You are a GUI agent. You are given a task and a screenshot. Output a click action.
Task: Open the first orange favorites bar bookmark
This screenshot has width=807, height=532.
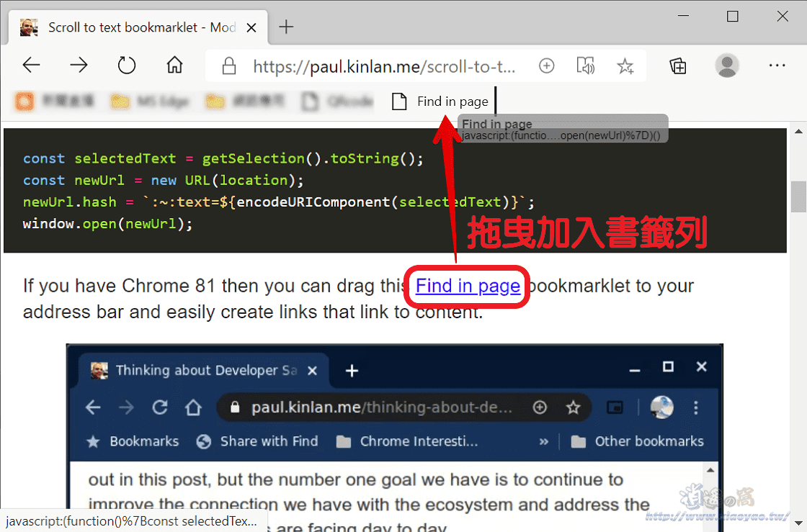pos(53,102)
